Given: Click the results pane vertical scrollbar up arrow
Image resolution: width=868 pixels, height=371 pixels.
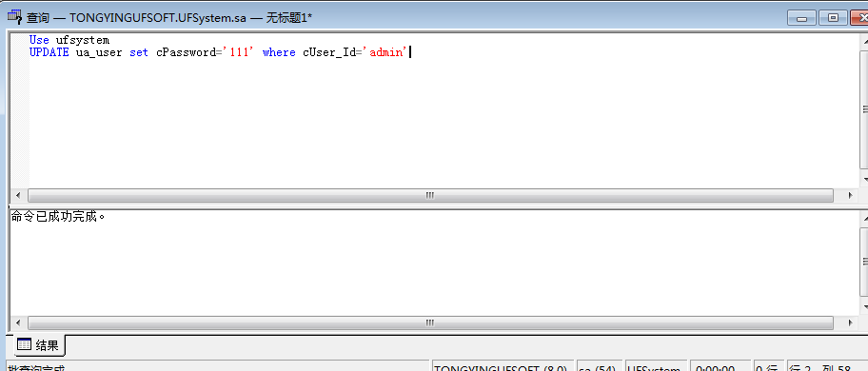Looking at the screenshot, I should click(x=865, y=218).
